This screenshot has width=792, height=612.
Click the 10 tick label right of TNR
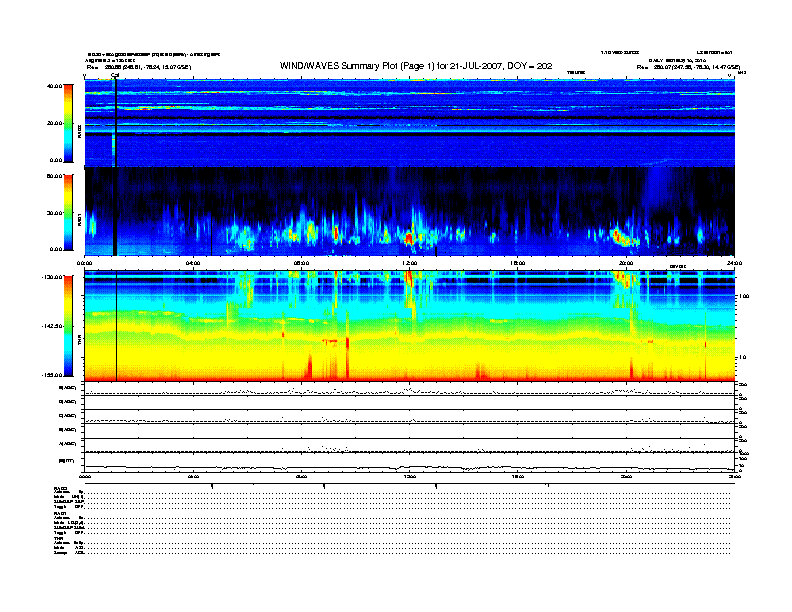pyautogui.click(x=742, y=358)
